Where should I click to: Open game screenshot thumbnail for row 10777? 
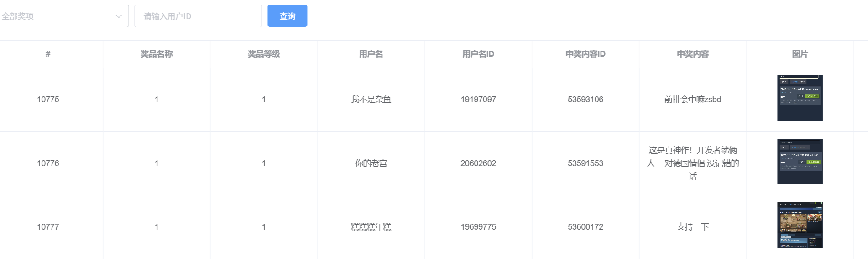800,225
